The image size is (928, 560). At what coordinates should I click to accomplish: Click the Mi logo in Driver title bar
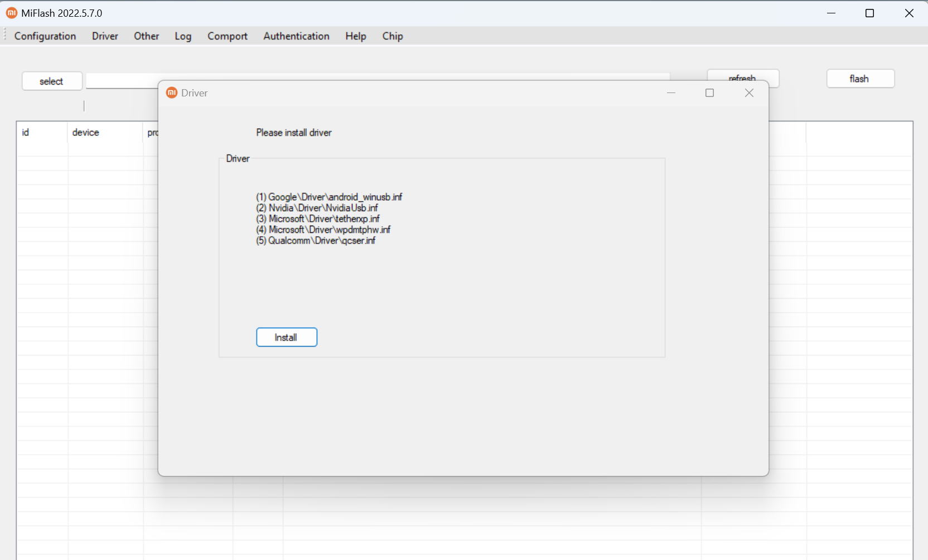(172, 92)
